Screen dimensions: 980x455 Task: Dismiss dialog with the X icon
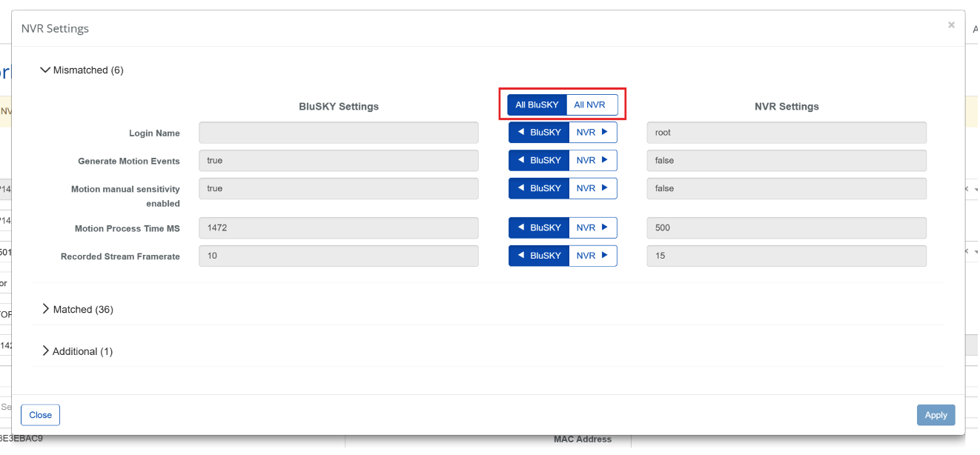click(951, 25)
